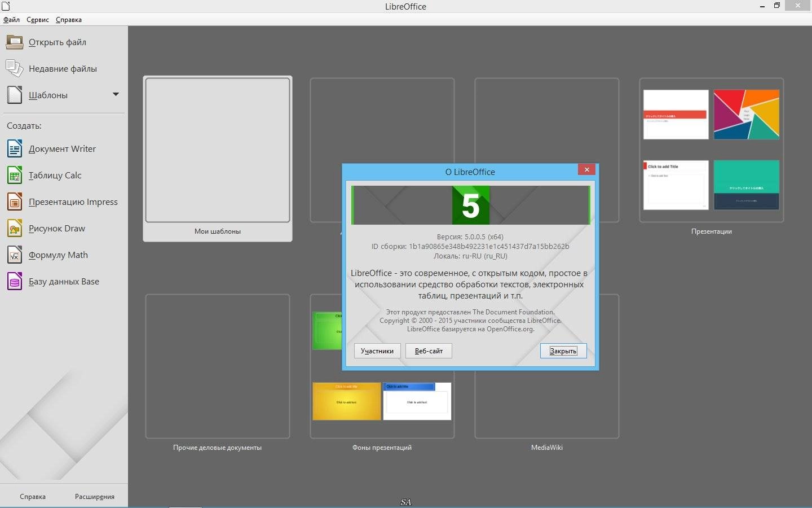Minimize the LibreOffice main window
This screenshot has height=508, width=812.
click(x=762, y=6)
